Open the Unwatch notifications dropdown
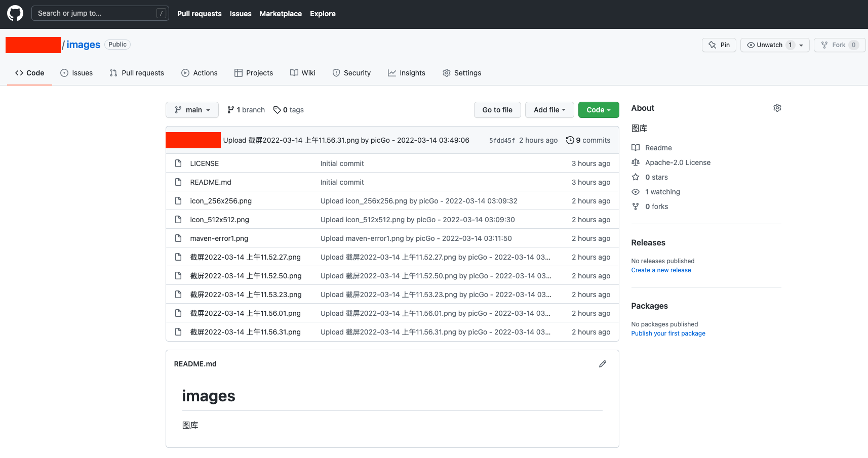Viewport: 868px width, 458px height. (x=775, y=45)
